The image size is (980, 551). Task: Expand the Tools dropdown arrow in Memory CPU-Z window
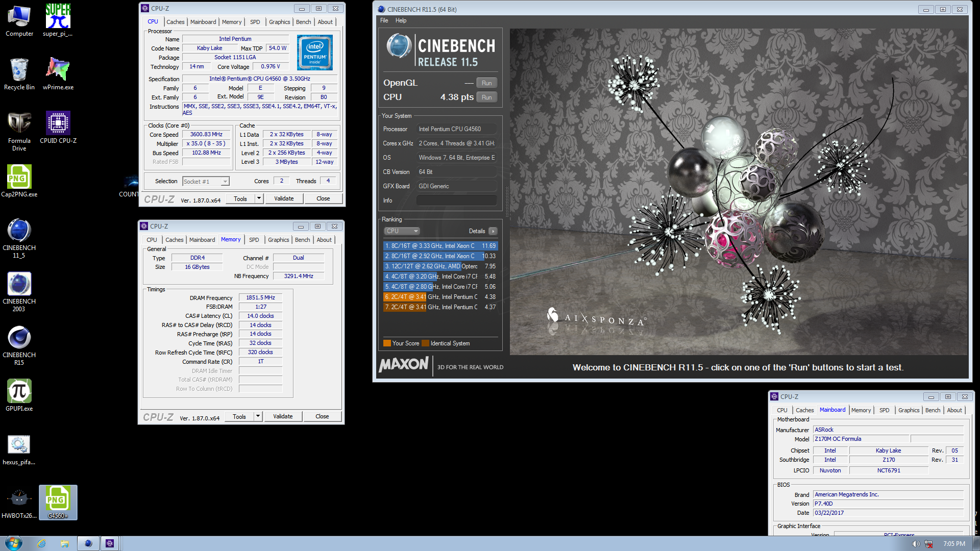[x=258, y=416]
